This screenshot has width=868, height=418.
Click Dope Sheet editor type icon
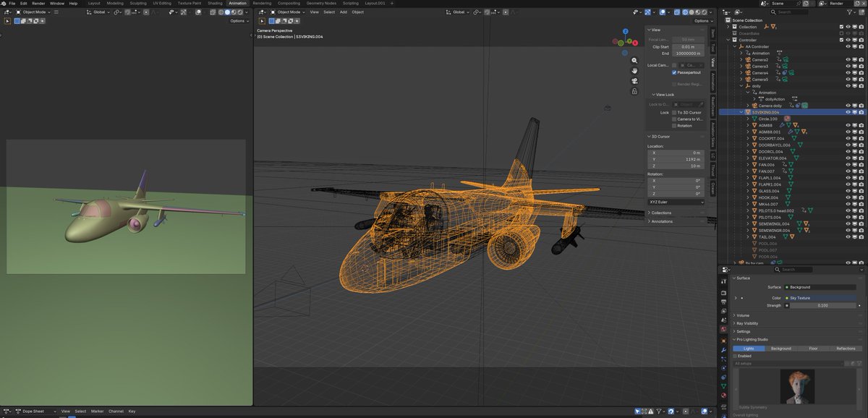coord(6,411)
